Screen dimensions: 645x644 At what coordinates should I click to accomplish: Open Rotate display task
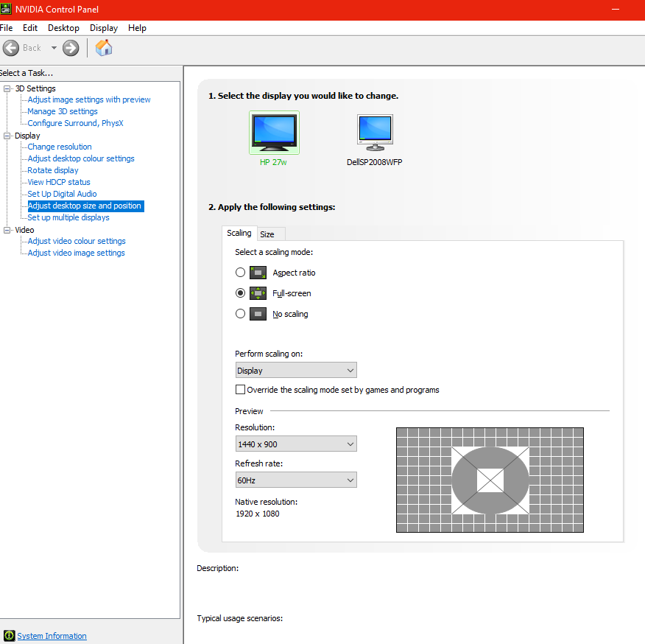pyautogui.click(x=53, y=170)
